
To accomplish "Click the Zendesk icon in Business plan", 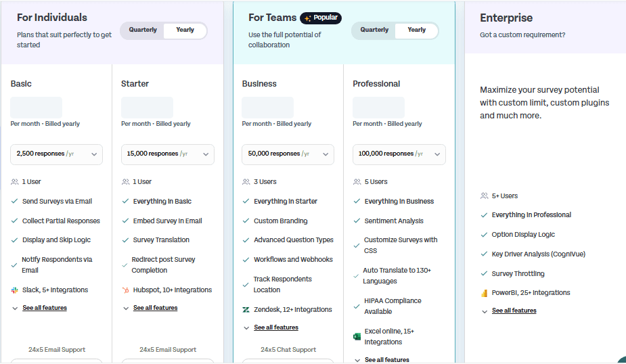I will pos(246,310).
